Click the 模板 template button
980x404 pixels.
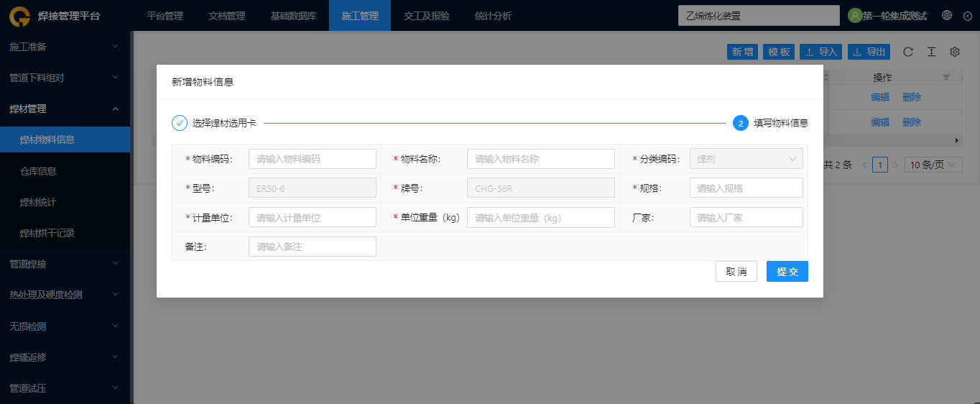(779, 52)
